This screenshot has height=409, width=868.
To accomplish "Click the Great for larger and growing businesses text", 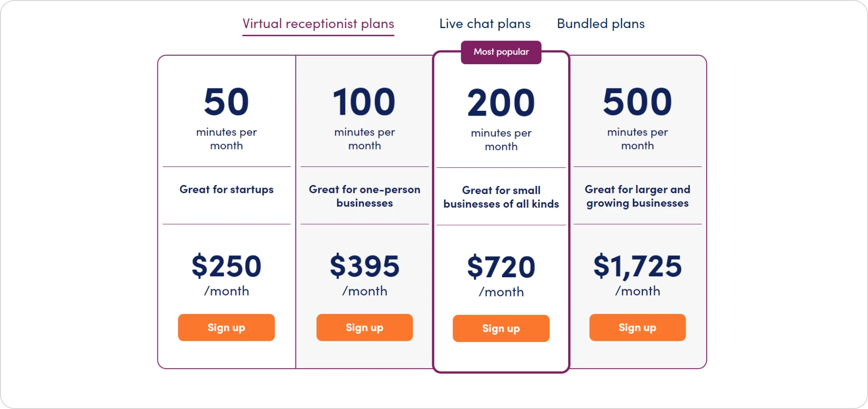I will (637, 196).
